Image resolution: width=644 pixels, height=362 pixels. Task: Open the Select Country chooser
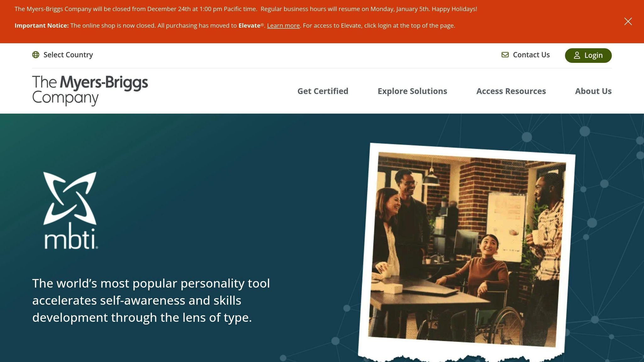click(63, 55)
